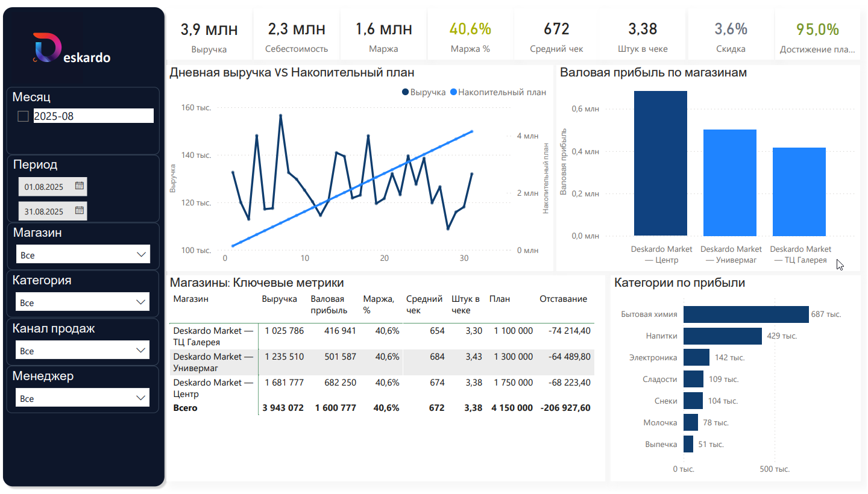Click the Средний чек card showing 672
The width and height of the screenshot is (868, 494).
(556, 33)
